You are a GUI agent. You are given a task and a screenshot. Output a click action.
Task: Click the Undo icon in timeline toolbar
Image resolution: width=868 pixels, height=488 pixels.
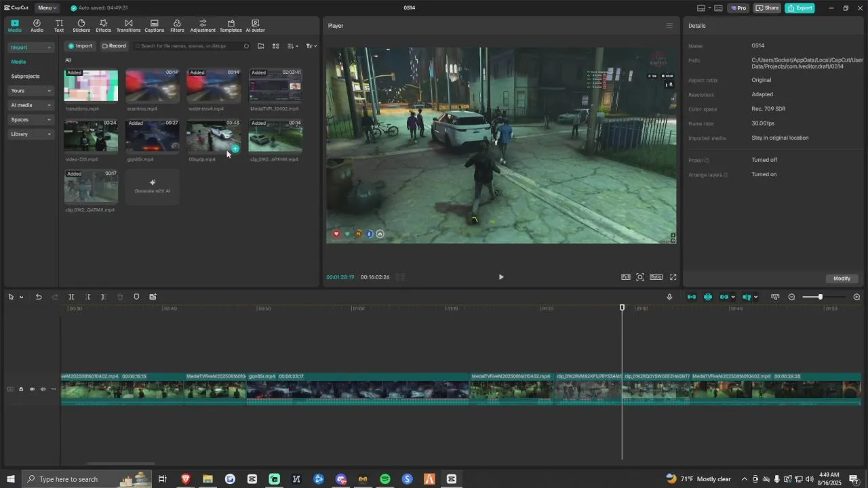[x=39, y=297]
